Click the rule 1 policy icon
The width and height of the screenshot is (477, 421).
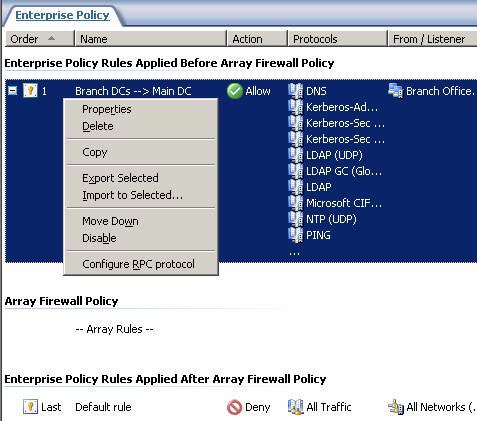(x=30, y=91)
